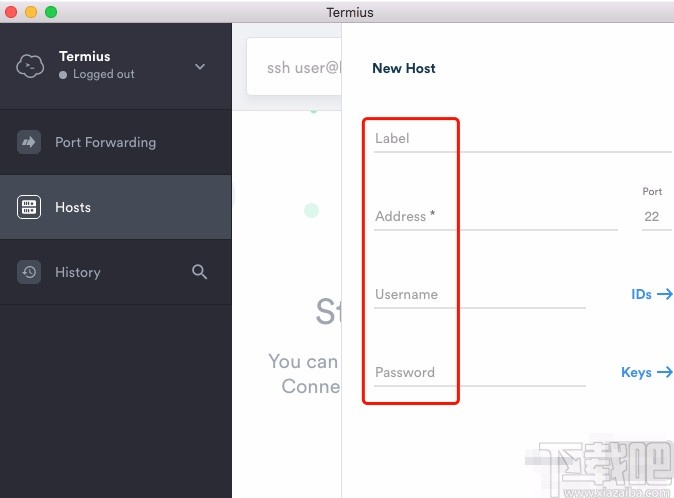Expand the Termius account dropdown chevron
The image size is (674, 498).
tap(200, 67)
